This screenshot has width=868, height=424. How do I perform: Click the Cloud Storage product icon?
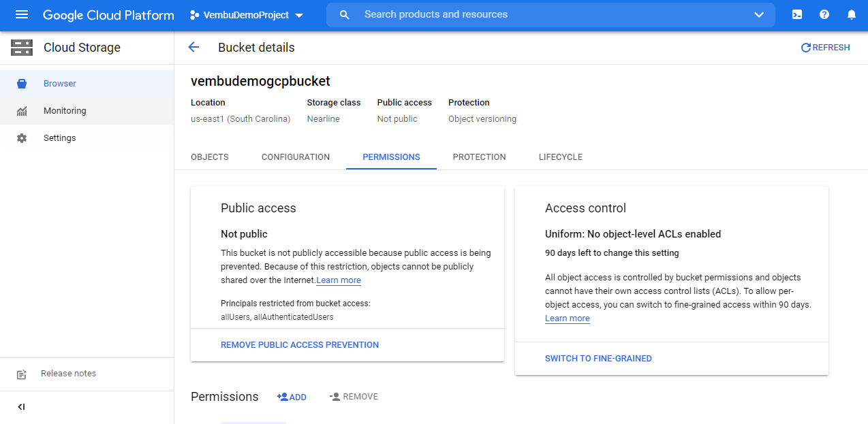click(x=22, y=48)
